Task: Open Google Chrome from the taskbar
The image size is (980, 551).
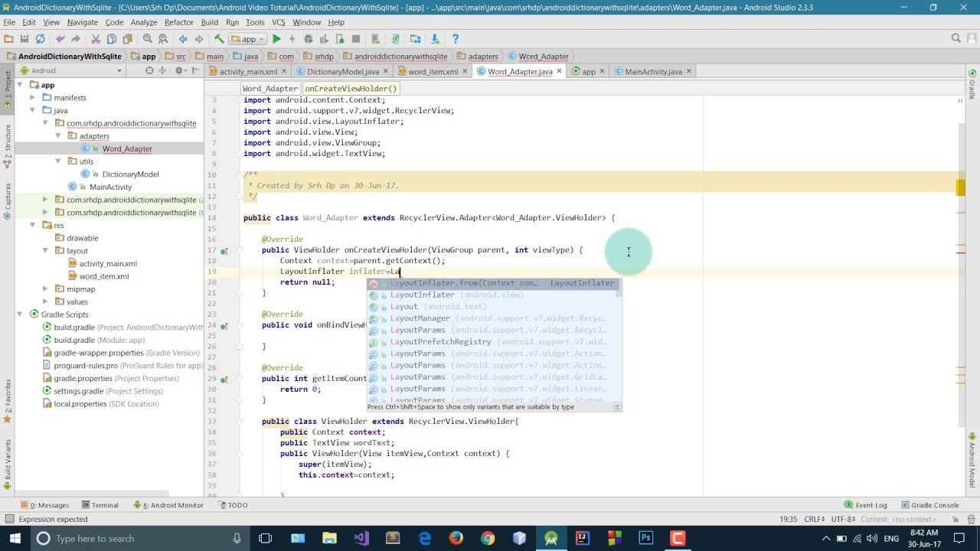Action: [x=488, y=539]
